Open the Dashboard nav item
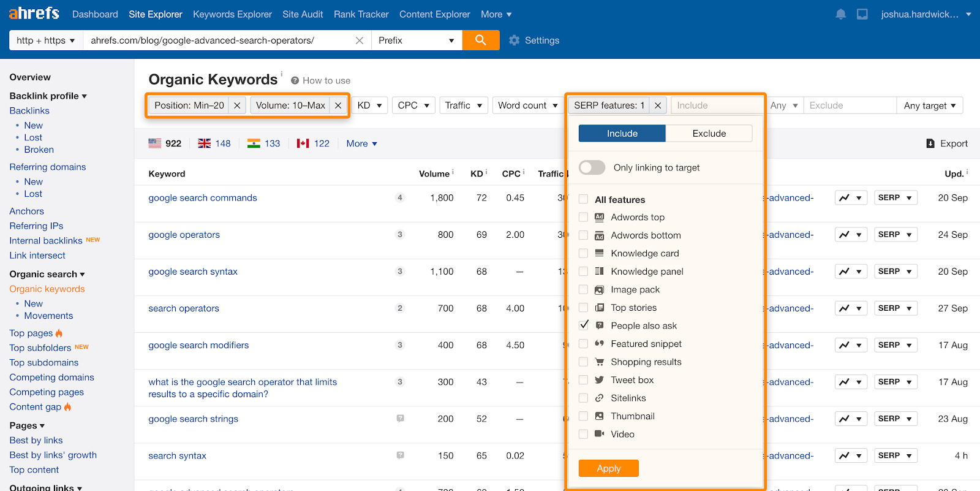The height and width of the screenshot is (491, 980). [95, 14]
